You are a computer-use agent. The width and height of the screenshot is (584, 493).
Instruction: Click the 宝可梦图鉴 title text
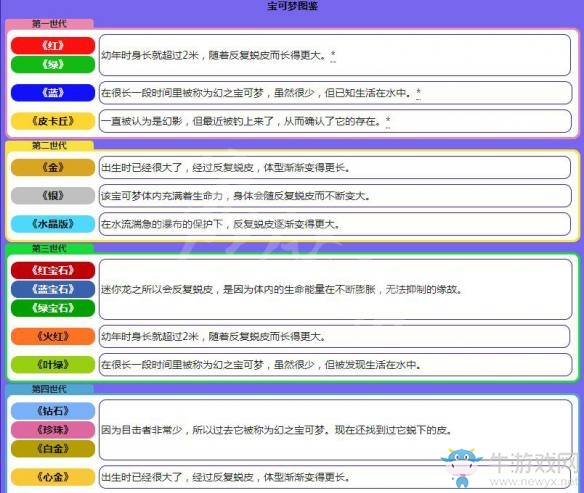pos(292,6)
